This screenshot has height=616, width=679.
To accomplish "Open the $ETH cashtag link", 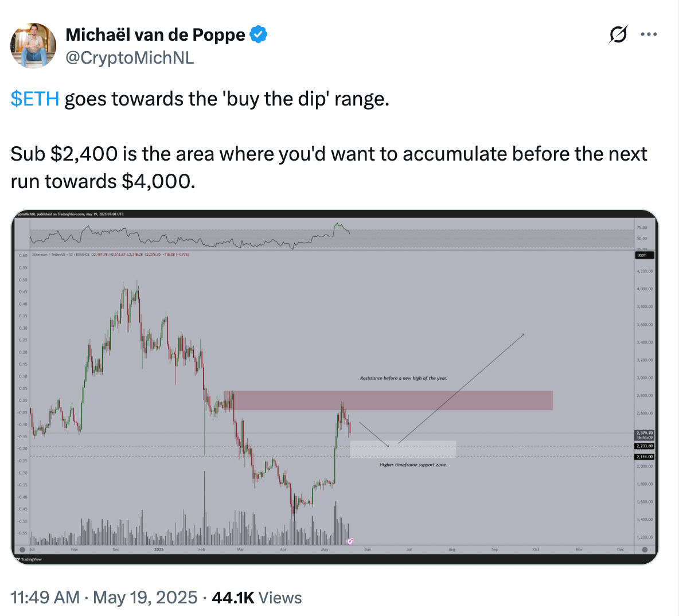I will point(35,99).
